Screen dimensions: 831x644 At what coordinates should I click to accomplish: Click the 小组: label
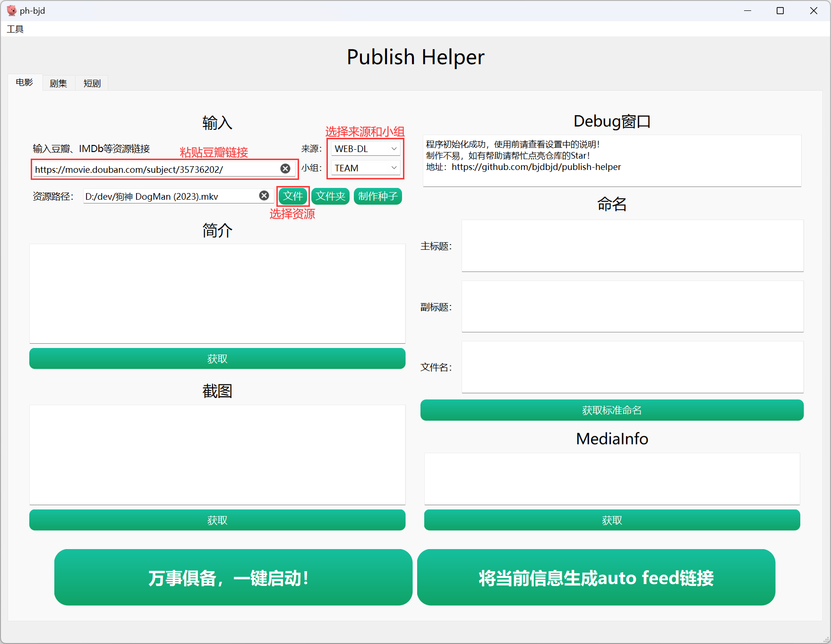(311, 168)
